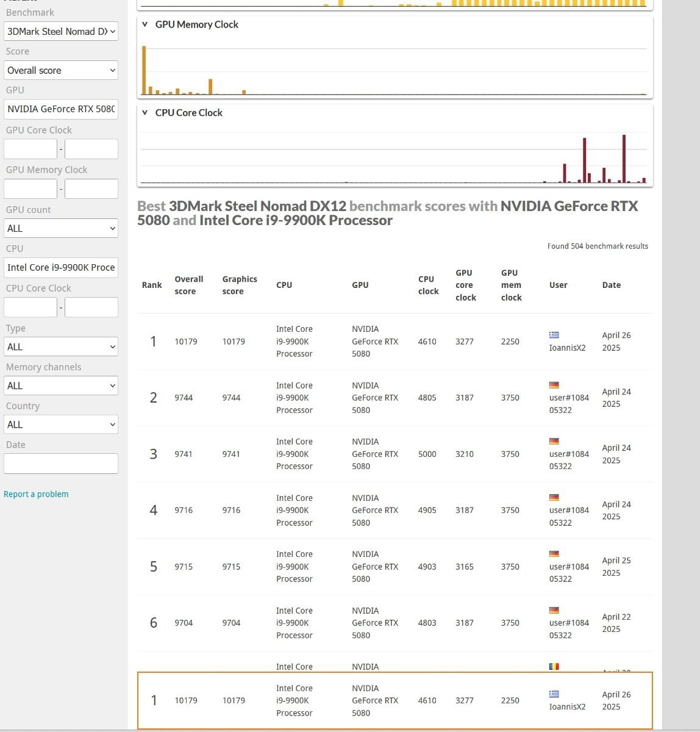Click the April 22 2025 date cell
The width and height of the screenshot is (700, 732).
tap(616, 623)
